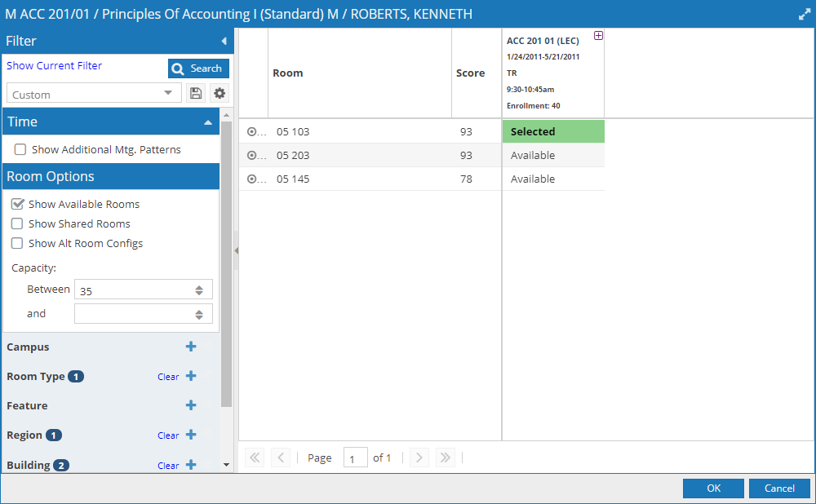Click Available cell for room 05 203
Image resolution: width=816 pixels, height=504 pixels.
point(553,156)
